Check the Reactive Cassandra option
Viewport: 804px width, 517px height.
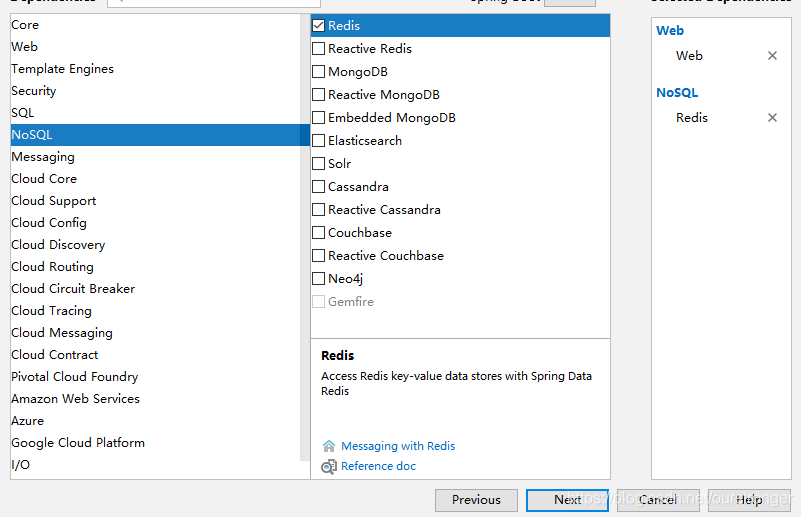(x=319, y=210)
